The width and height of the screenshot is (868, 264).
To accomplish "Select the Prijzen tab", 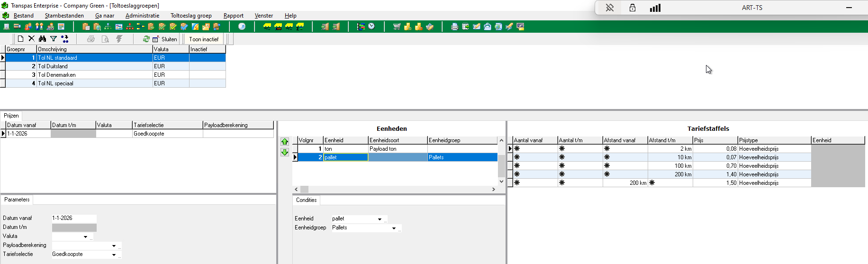I will pyautogui.click(x=11, y=116).
